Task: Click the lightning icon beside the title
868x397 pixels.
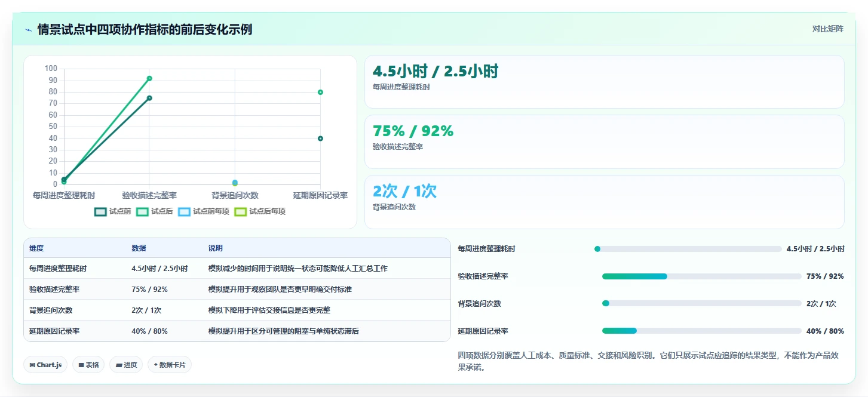Action: pyautogui.click(x=28, y=29)
